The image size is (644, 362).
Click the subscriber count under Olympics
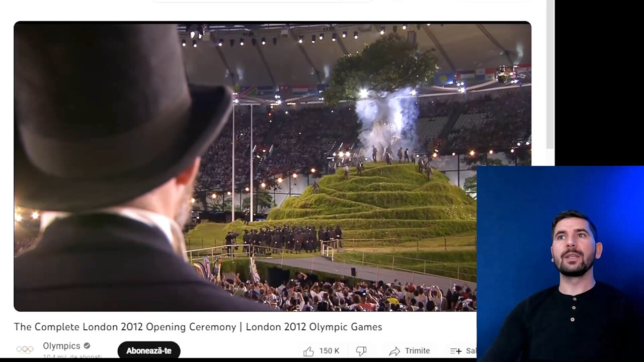pyautogui.click(x=72, y=357)
